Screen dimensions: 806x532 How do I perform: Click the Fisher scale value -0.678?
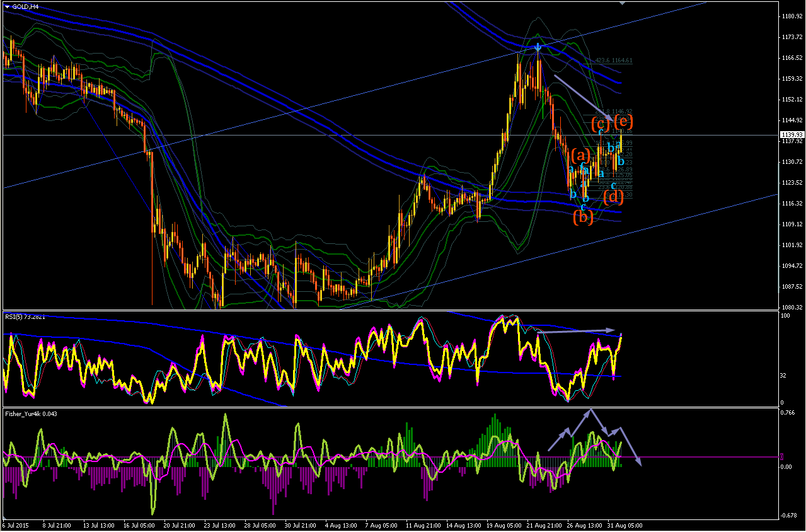[788, 515]
